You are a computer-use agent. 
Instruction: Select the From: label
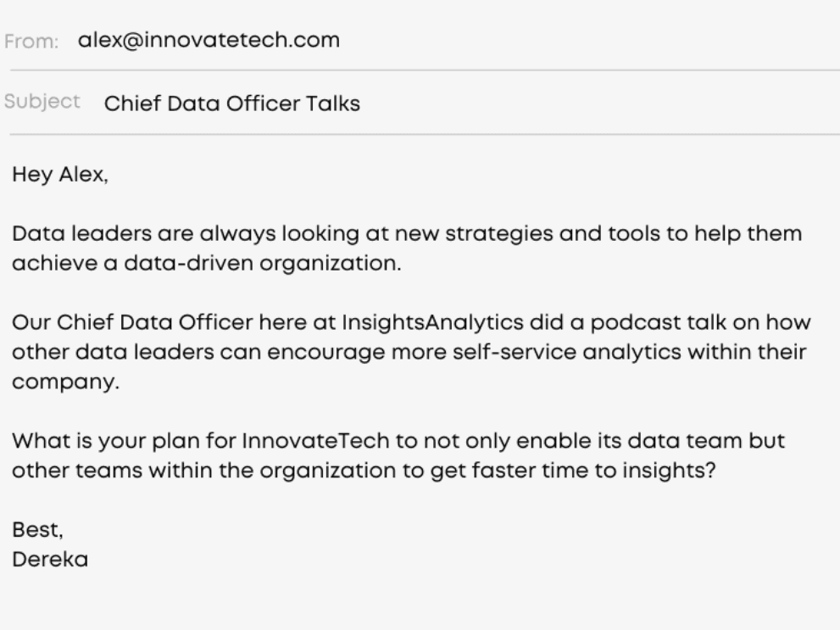pyautogui.click(x=31, y=42)
